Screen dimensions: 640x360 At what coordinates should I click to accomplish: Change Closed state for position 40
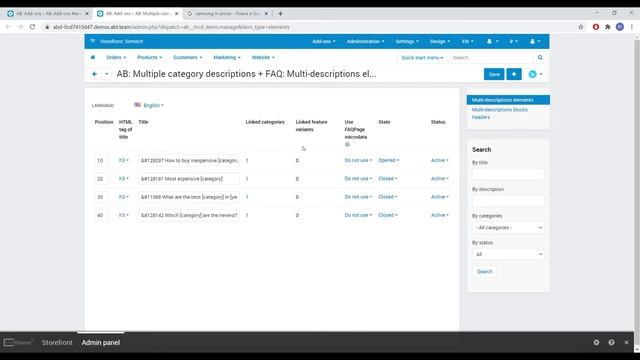pos(387,215)
